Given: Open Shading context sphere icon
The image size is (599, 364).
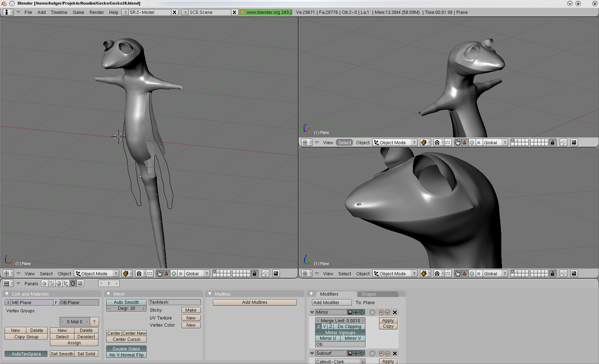Looking at the screenshot, I should point(58,284).
